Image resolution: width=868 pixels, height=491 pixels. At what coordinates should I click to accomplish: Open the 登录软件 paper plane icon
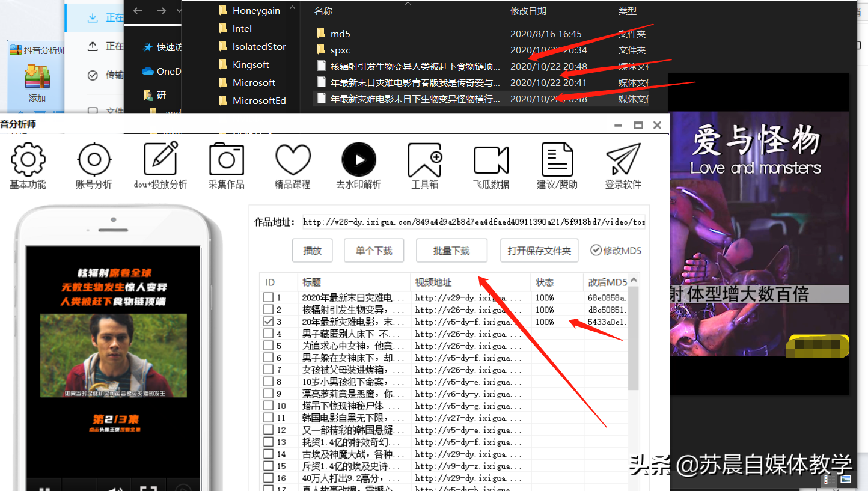[623, 159]
